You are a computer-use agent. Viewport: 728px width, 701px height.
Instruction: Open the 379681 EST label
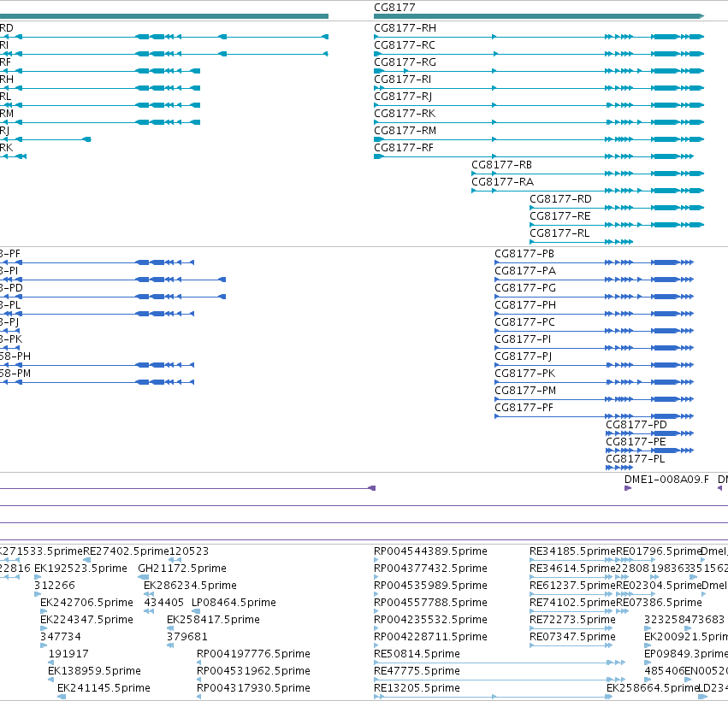[x=187, y=637]
